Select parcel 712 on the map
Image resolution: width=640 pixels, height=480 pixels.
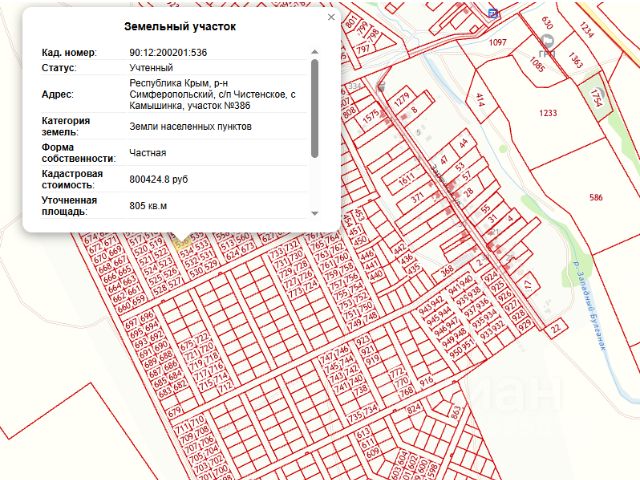point(224,386)
